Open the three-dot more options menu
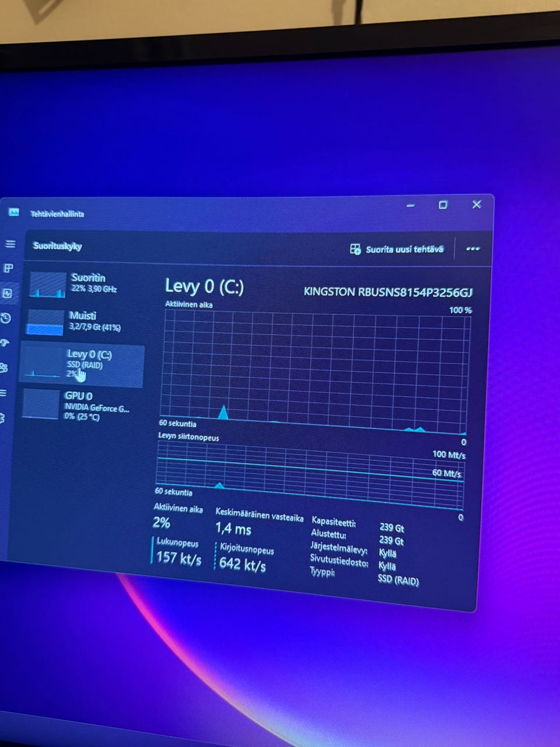The height and width of the screenshot is (747, 560). 473,249
